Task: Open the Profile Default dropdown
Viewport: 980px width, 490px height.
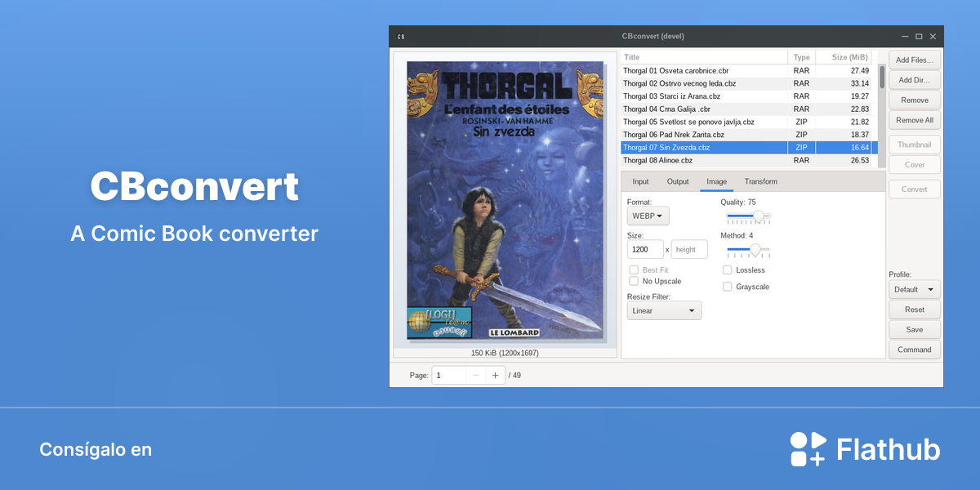Action: click(x=914, y=289)
